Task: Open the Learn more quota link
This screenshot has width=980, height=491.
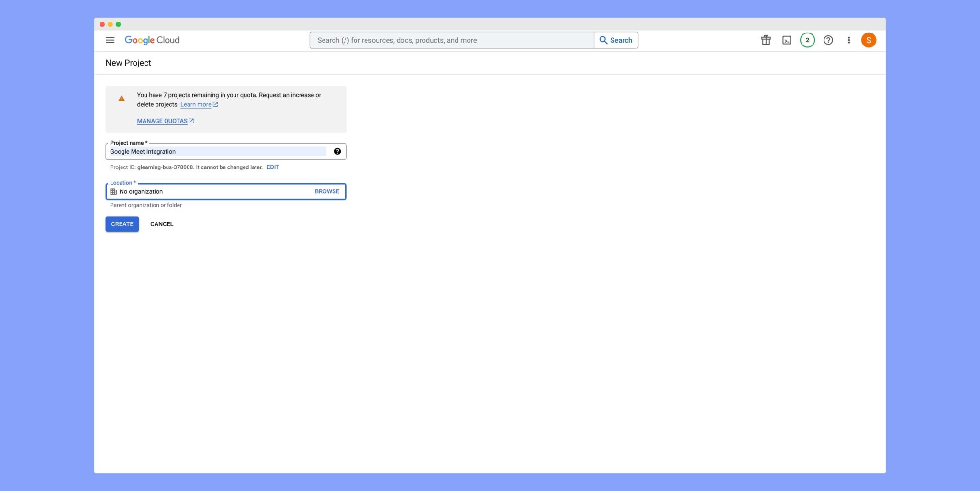Action: (x=195, y=104)
